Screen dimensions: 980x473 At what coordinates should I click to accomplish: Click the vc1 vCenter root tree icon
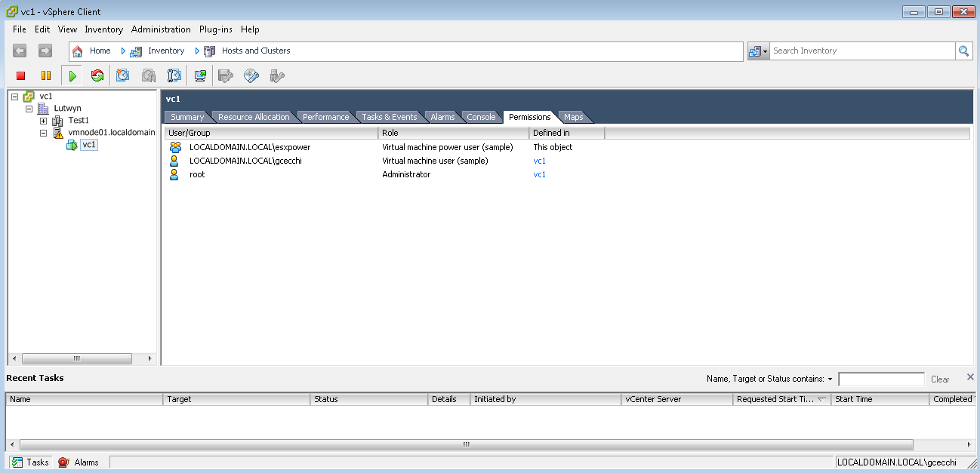(x=29, y=97)
